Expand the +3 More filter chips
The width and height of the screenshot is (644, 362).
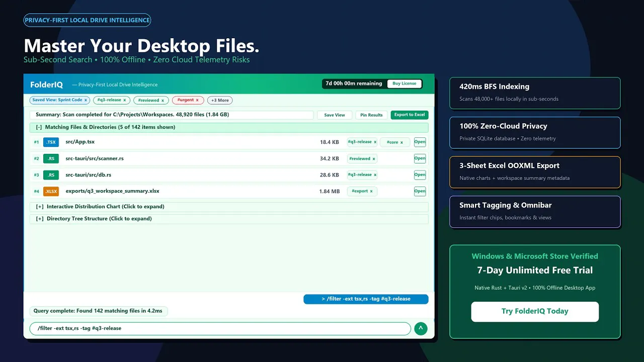coord(220,101)
